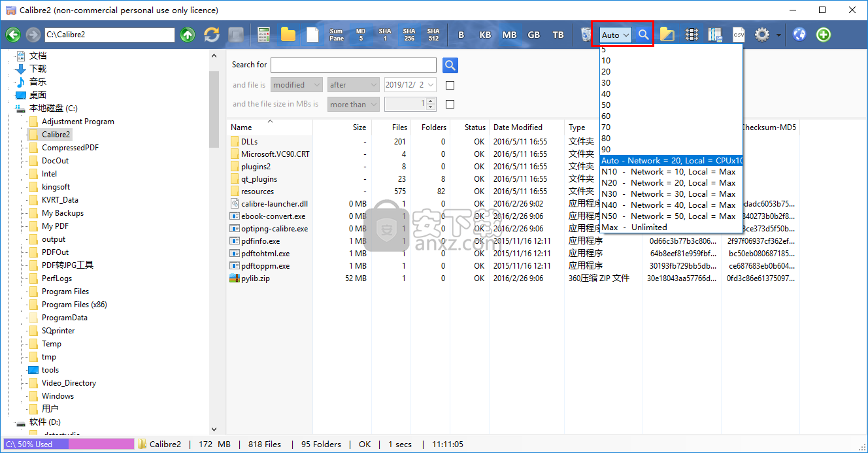Click the save grid table icon

coord(715,35)
